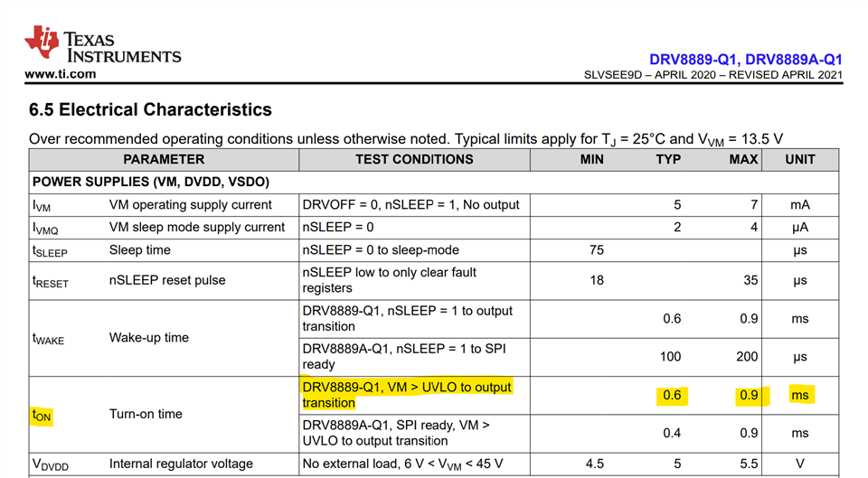Click the 'Wake-up time' description
This screenshot has height=478, width=868.
pyautogui.click(x=149, y=337)
